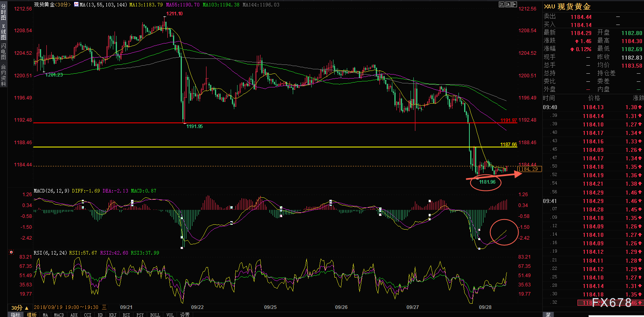The height and width of the screenshot is (317, 644).
Task: Click the 09/28 date marker on timeline
Action: (x=485, y=307)
